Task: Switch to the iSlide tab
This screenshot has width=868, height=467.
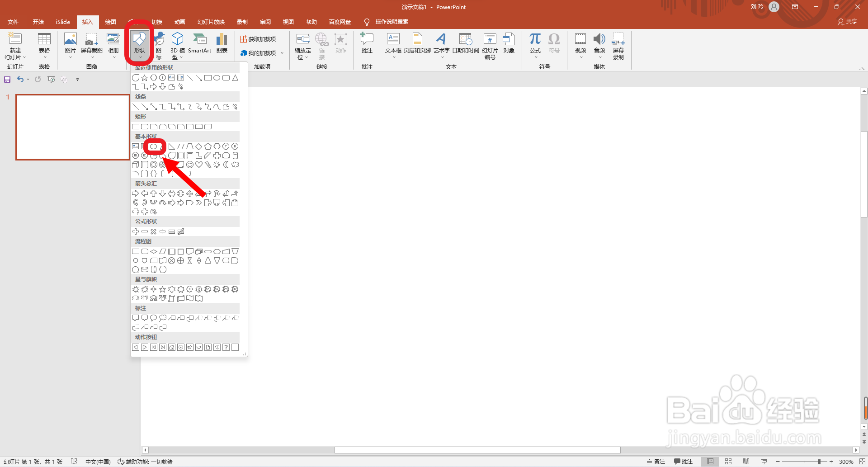Action: (63, 22)
